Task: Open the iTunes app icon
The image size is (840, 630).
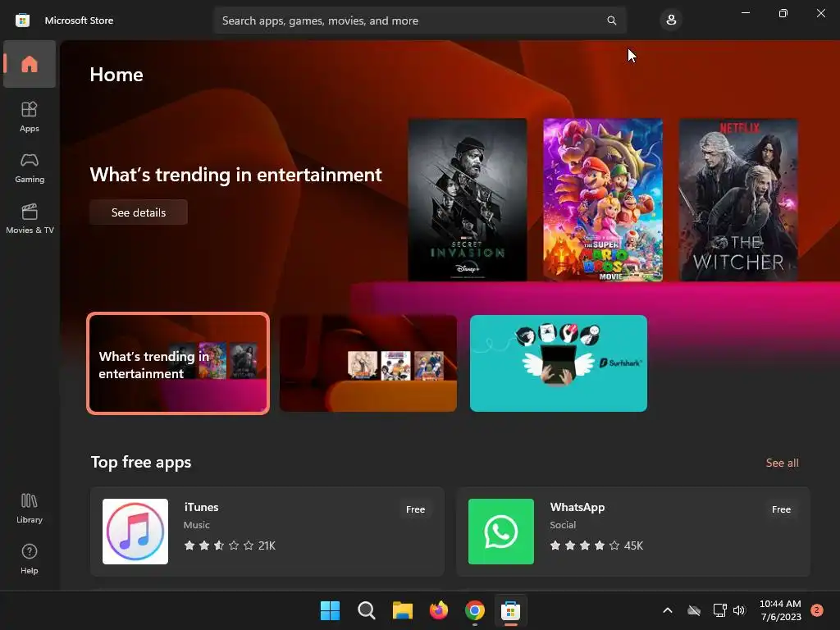Action: pos(135,532)
